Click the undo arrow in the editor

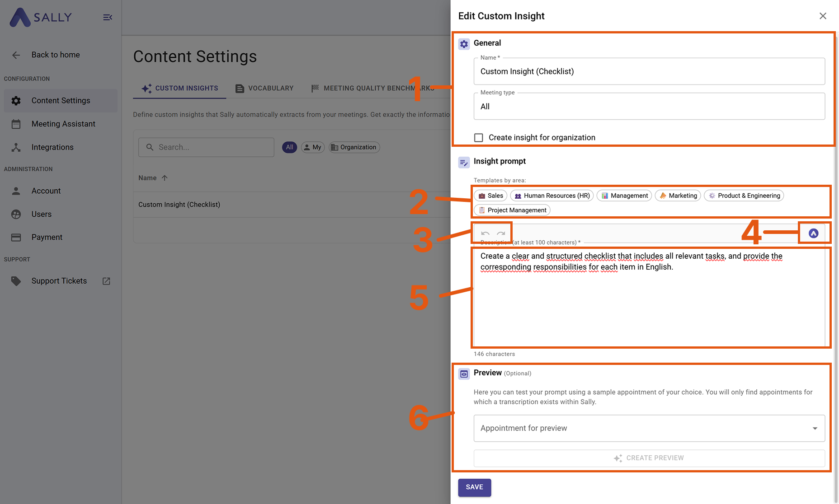point(485,233)
